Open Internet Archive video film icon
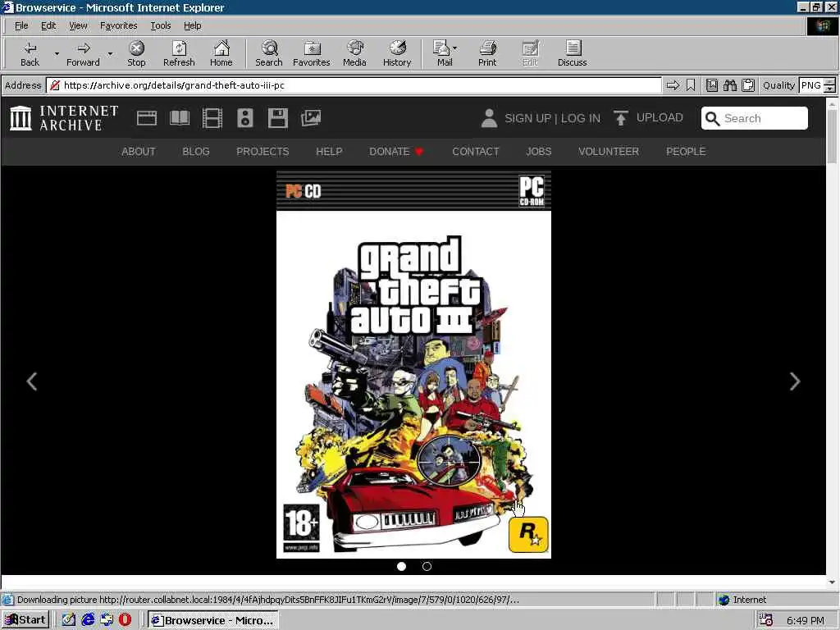 212,118
